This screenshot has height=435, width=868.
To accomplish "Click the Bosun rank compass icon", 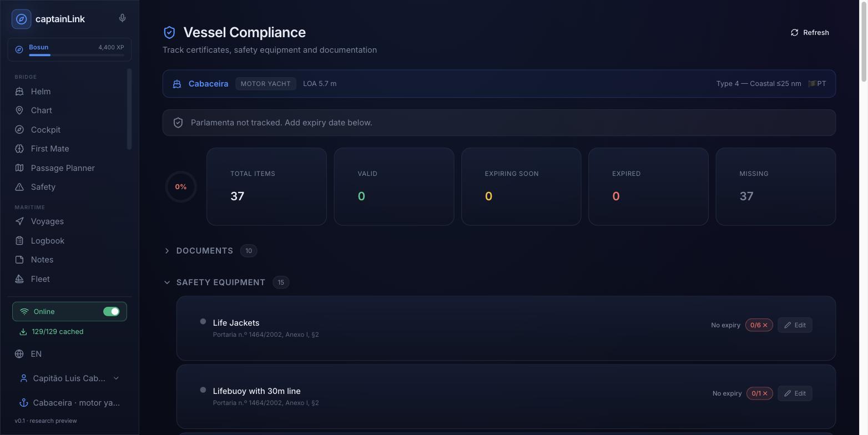I will pos(19,49).
